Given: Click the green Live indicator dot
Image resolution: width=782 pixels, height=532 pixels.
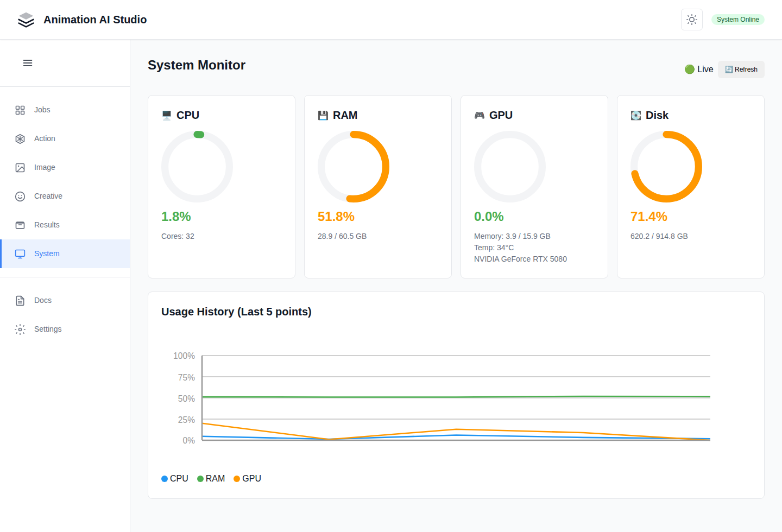Looking at the screenshot, I should (690, 69).
